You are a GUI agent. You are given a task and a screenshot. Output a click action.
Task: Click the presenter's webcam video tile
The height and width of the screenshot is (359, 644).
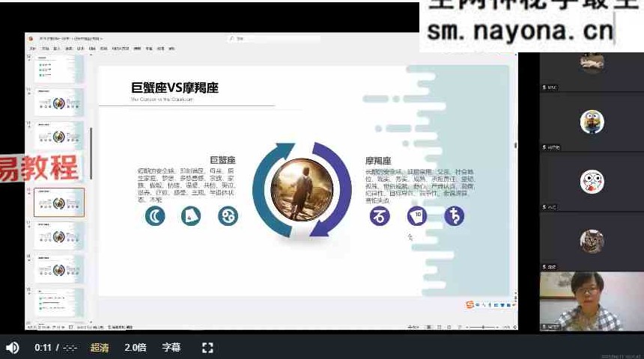[592, 301]
